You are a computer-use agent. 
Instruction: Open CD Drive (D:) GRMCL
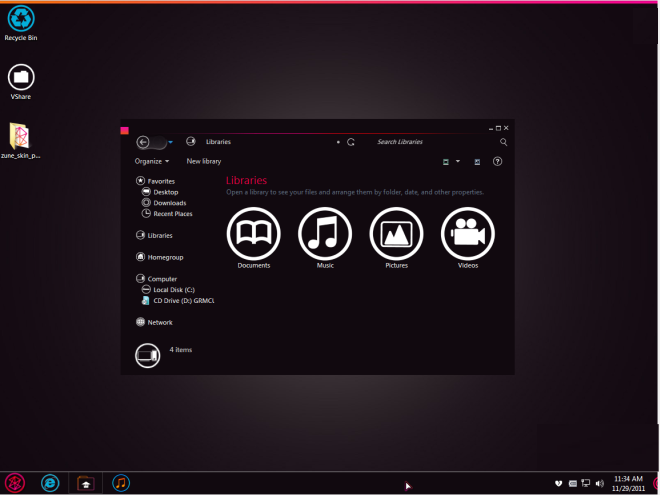[x=178, y=301]
